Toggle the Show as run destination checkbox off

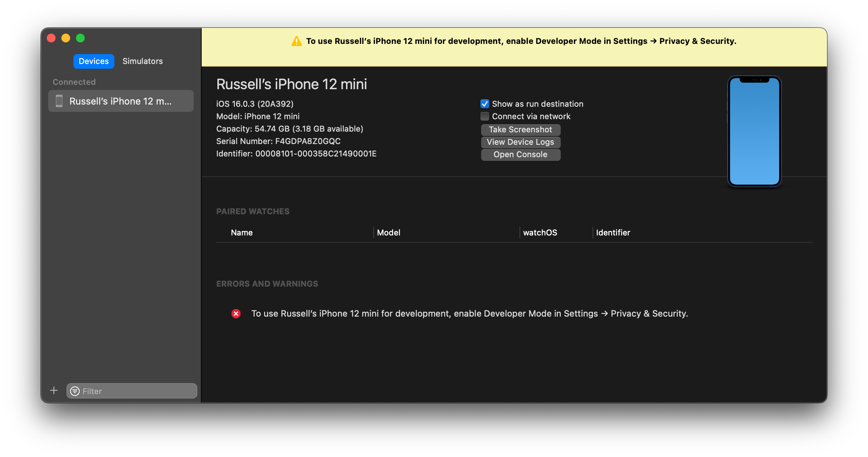click(x=485, y=104)
